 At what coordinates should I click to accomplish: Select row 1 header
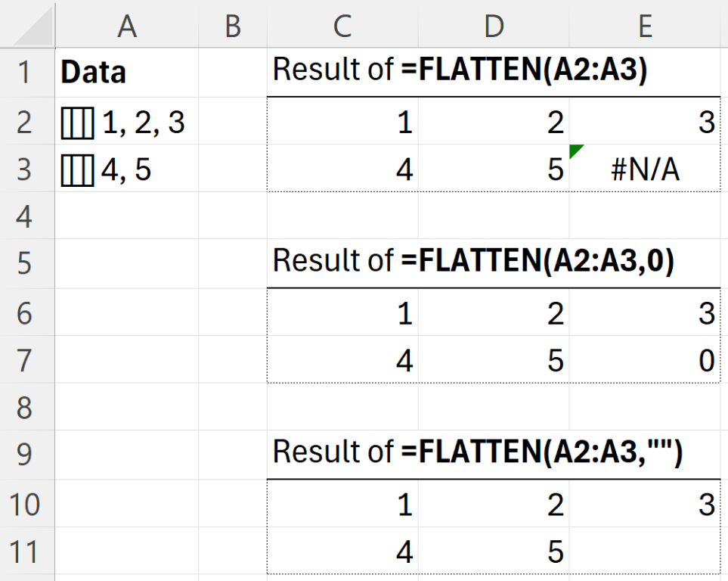(x=27, y=73)
